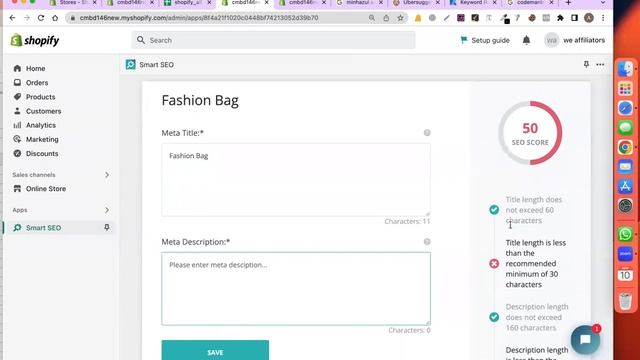The width and height of the screenshot is (640, 360).
Task: Open Safari from the Dock
Action: click(x=625, y=108)
